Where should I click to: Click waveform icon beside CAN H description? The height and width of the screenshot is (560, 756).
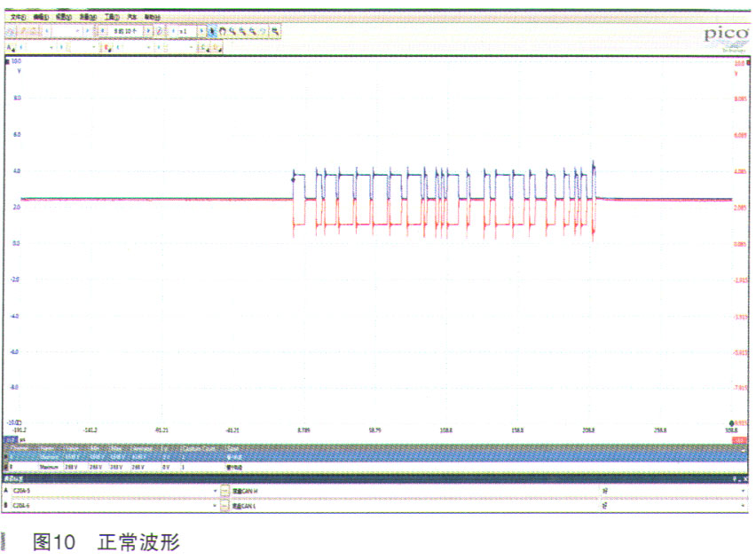pyautogui.click(x=224, y=491)
